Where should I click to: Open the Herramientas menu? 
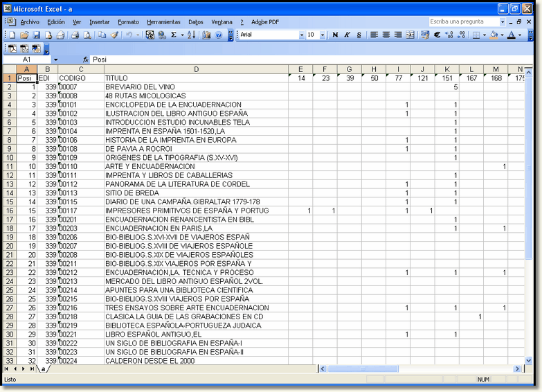[x=163, y=21]
